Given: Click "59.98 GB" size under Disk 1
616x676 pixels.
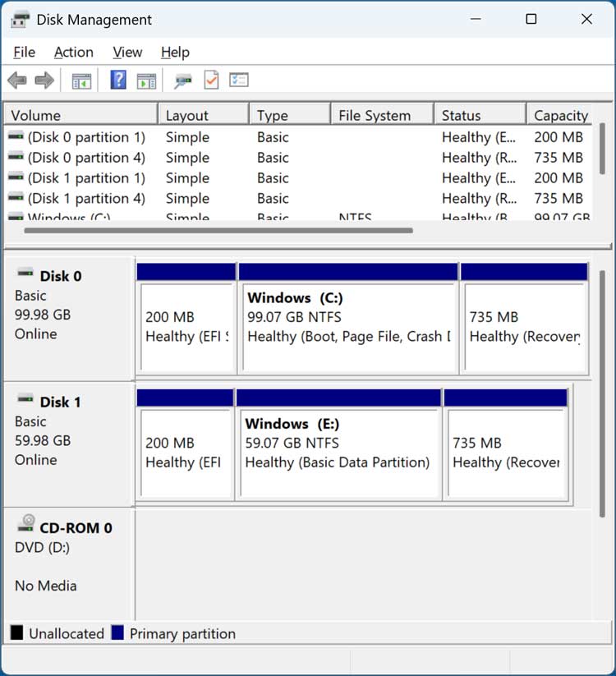Looking at the screenshot, I should (x=43, y=440).
